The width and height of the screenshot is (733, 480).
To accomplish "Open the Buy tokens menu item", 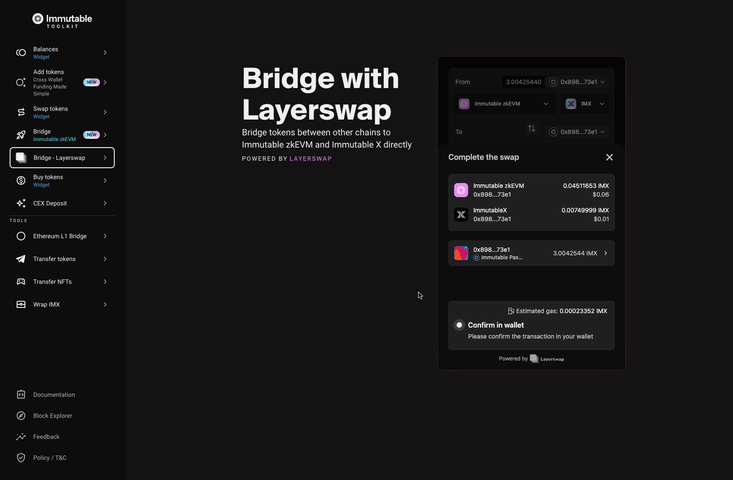I will 62,180.
